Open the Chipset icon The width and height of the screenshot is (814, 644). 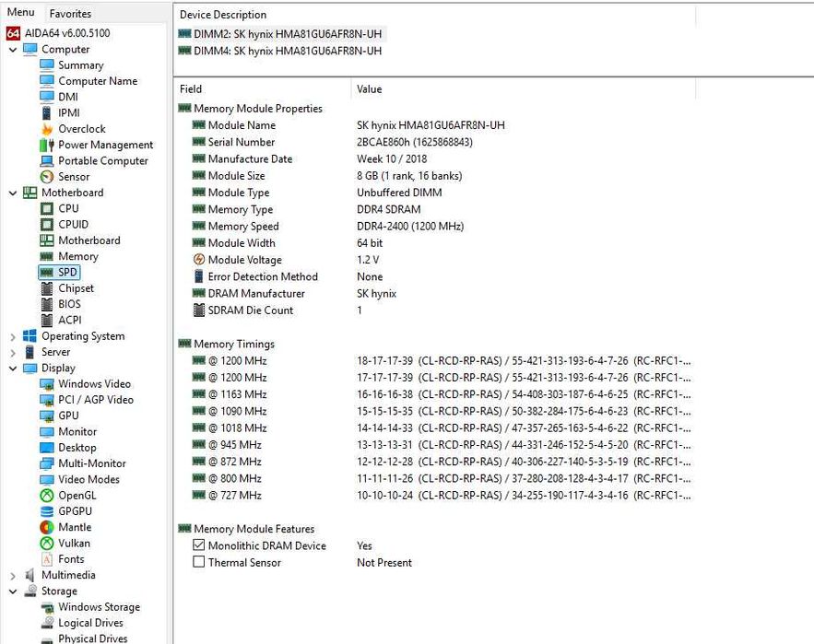(x=47, y=288)
